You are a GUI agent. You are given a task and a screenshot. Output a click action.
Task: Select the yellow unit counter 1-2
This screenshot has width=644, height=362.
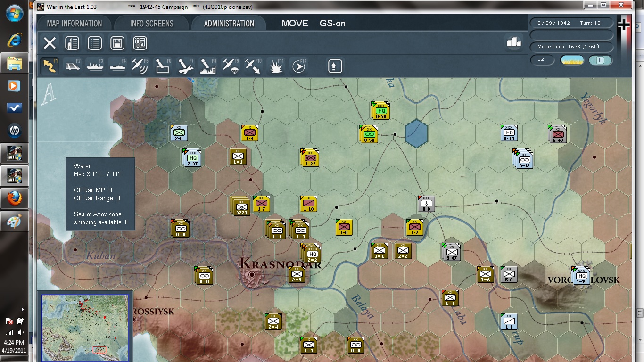415,227
